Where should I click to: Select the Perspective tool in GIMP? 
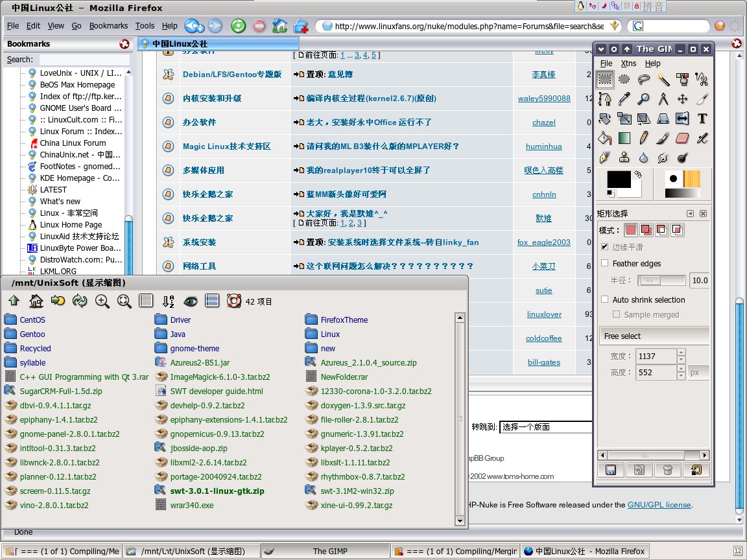click(x=663, y=118)
